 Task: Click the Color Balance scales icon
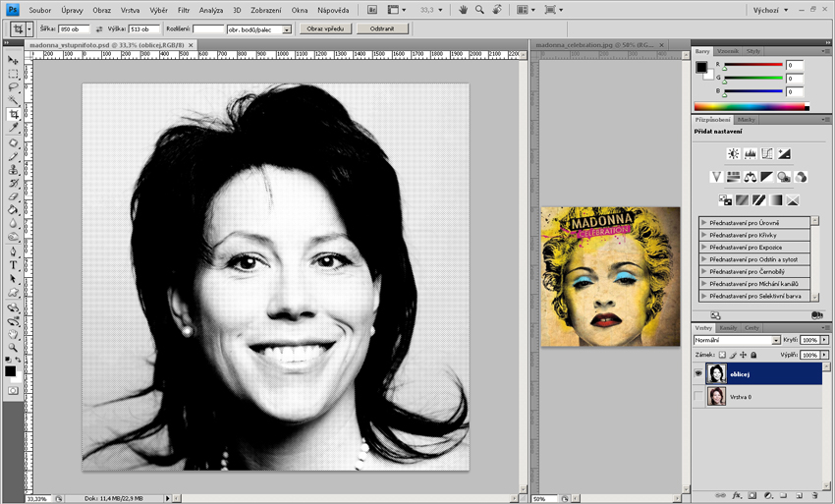click(x=751, y=177)
